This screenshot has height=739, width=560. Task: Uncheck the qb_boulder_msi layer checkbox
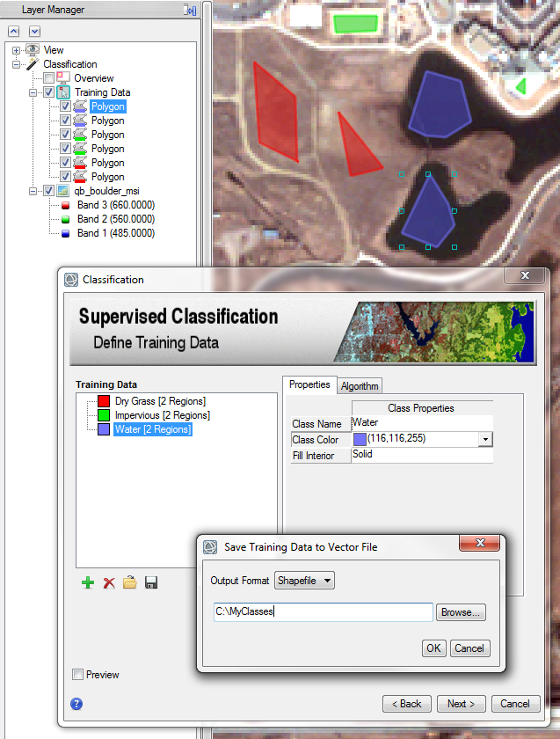pyautogui.click(x=49, y=191)
